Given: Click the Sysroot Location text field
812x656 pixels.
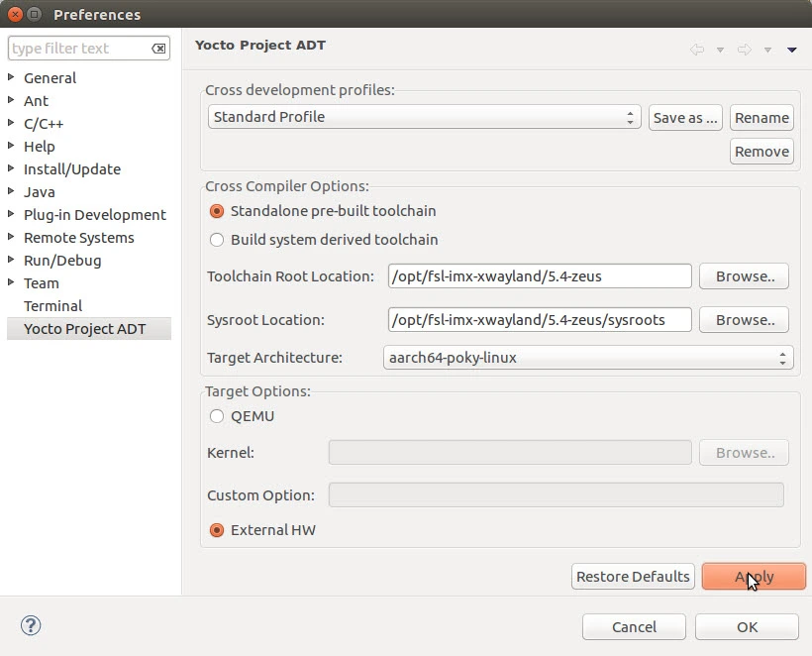Looking at the screenshot, I should point(540,320).
